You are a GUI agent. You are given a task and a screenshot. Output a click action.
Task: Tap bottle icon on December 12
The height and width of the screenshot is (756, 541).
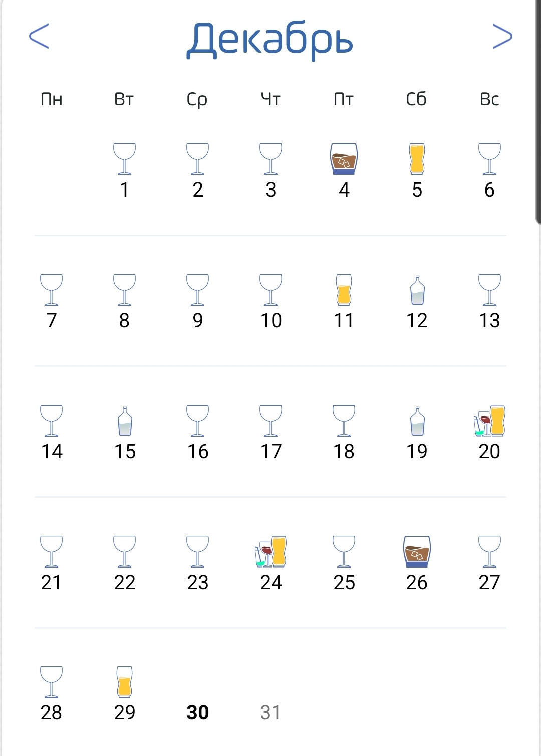tap(417, 290)
